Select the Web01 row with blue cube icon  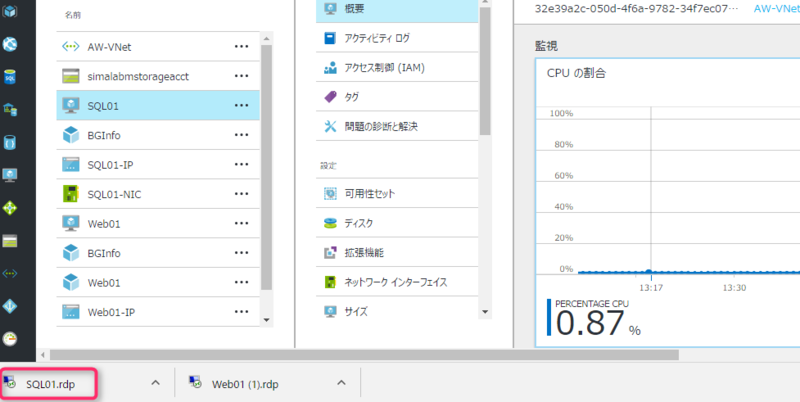tap(158, 282)
